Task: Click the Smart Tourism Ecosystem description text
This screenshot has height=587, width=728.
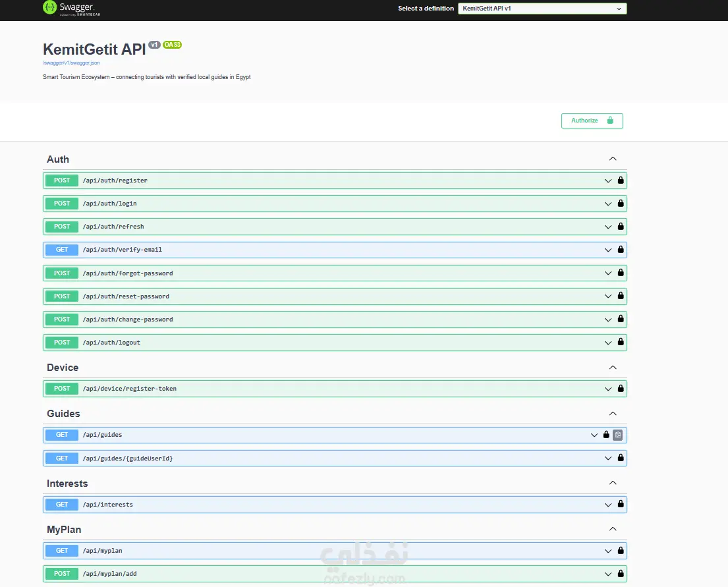Action: point(147,77)
